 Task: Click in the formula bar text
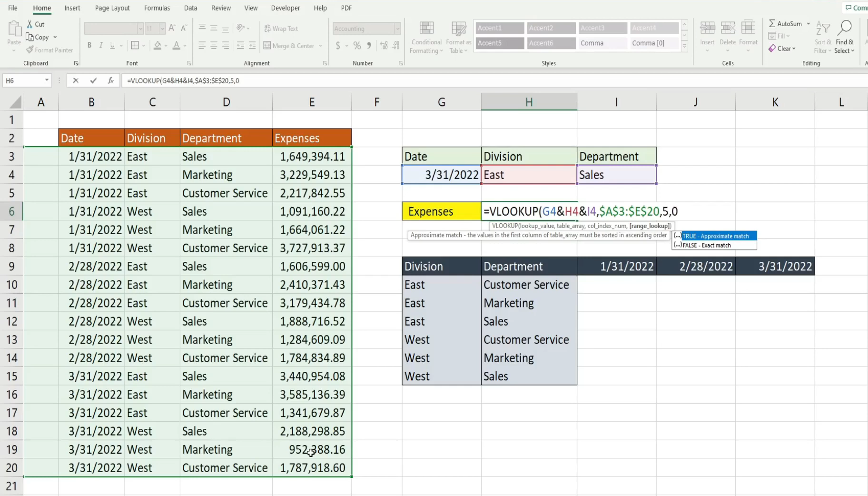183,80
